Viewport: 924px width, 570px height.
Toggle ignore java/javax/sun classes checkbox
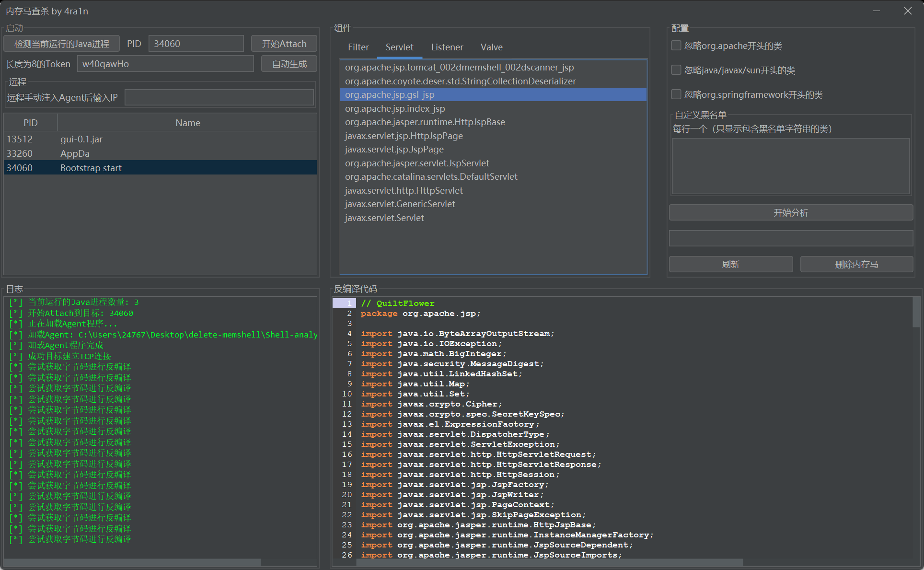[x=676, y=70]
